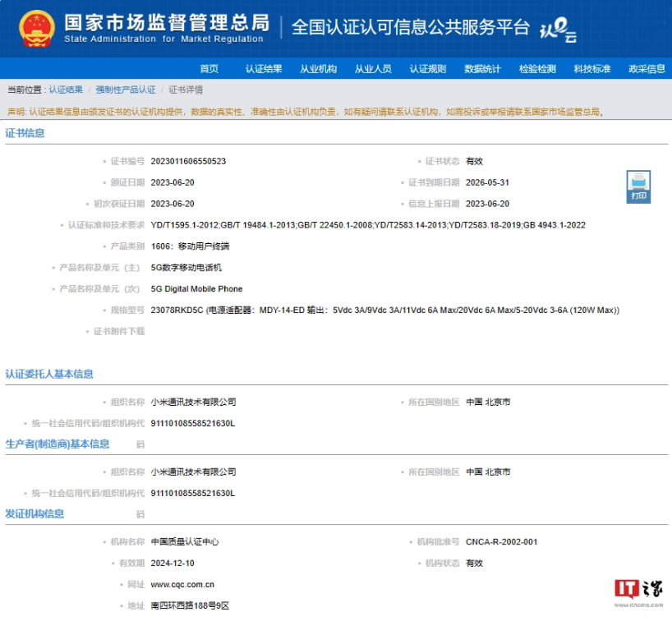Click the 全国认证认可信息公共服务平台 title

(x=411, y=27)
